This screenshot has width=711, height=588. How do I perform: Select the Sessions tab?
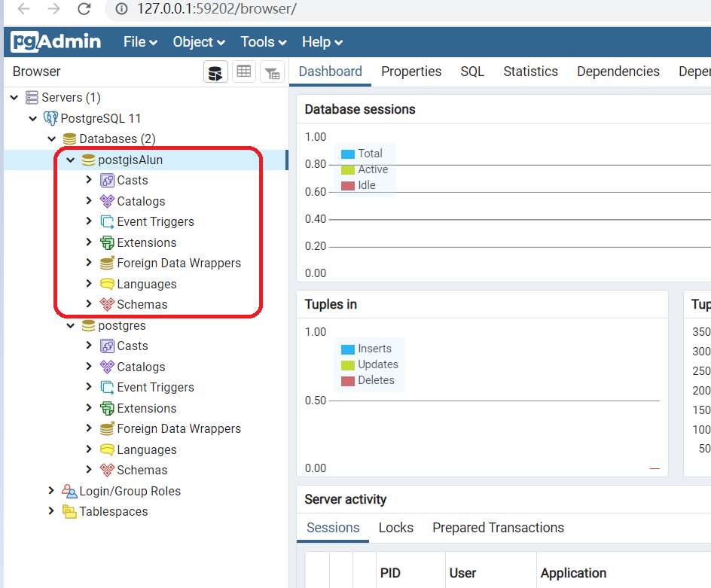[x=333, y=528]
